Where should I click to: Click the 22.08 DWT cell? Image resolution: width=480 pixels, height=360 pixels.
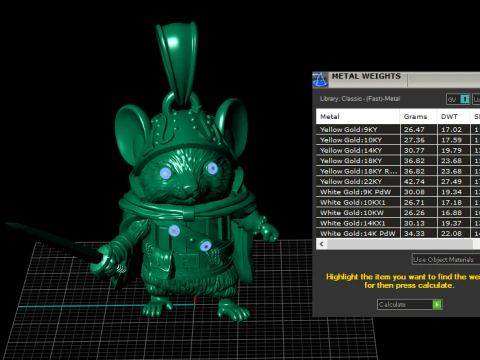(454, 233)
